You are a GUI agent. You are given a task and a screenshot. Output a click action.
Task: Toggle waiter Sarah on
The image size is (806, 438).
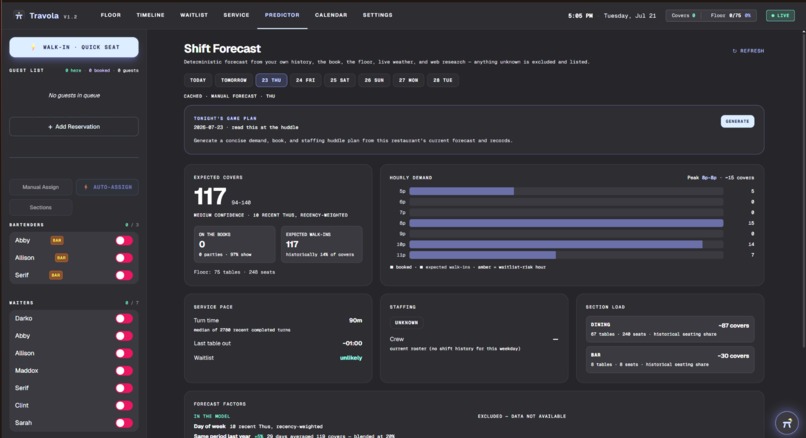124,423
